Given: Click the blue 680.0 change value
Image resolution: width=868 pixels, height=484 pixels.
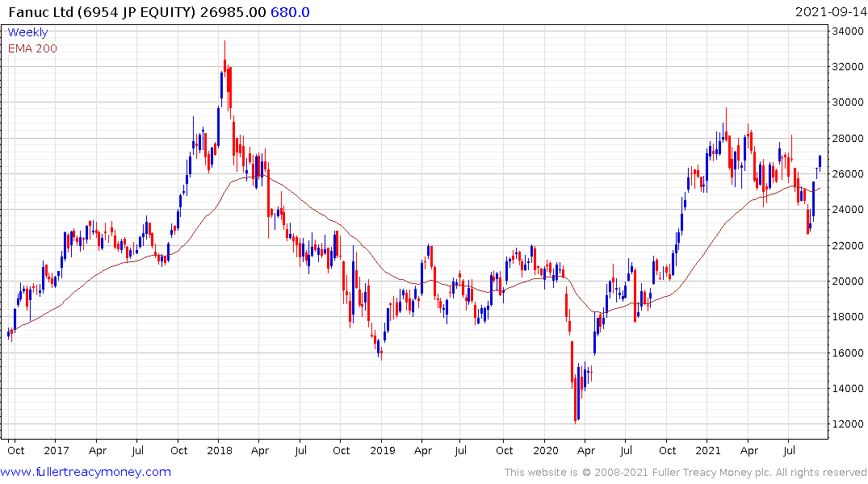Looking at the screenshot, I should tap(290, 12).
